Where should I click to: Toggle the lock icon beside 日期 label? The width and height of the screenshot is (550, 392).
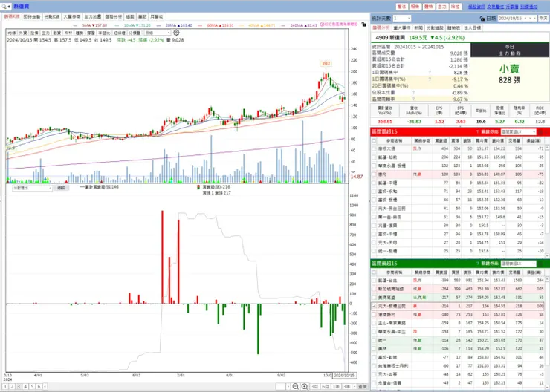point(482,19)
